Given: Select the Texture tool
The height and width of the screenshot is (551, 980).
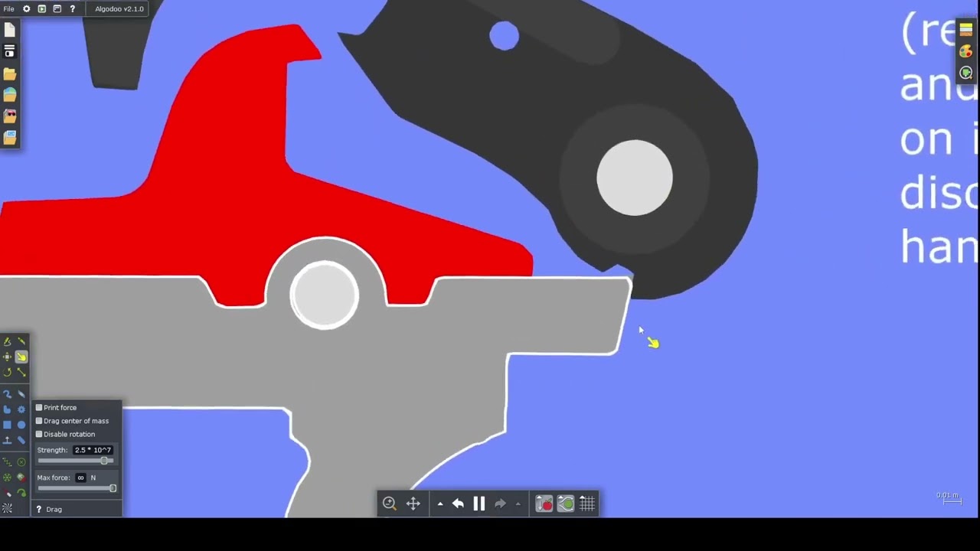Looking at the screenshot, I should coord(7,508).
